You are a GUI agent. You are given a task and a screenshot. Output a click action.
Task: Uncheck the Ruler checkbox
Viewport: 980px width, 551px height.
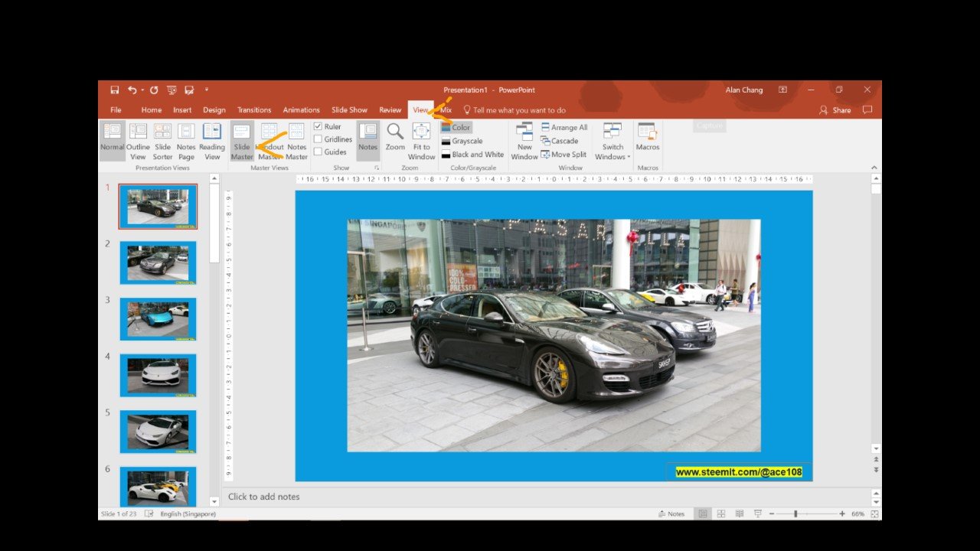click(x=318, y=126)
